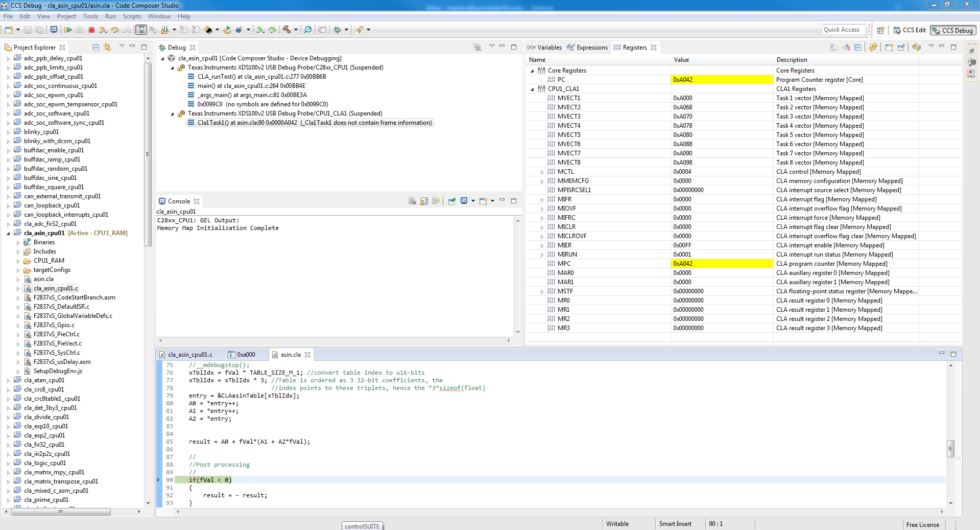Toggle the console Scroll Lock icon
The width and height of the screenshot is (980, 530).
point(424,201)
